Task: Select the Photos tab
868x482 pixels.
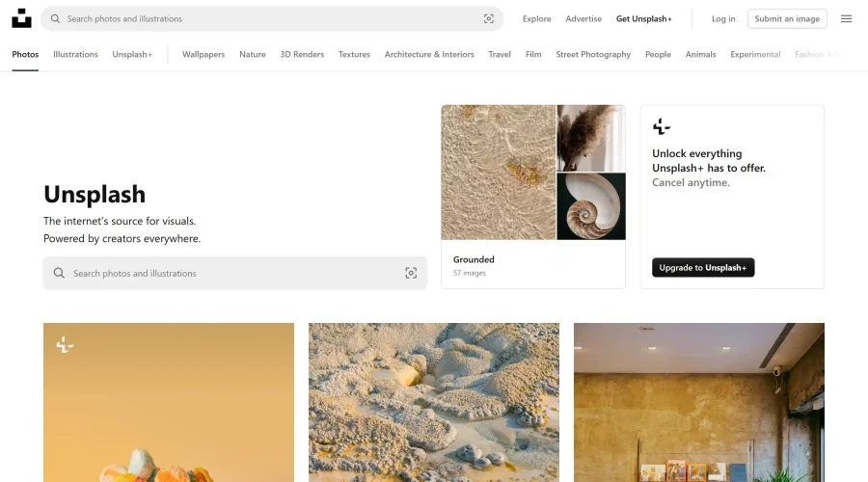Action: [x=25, y=54]
